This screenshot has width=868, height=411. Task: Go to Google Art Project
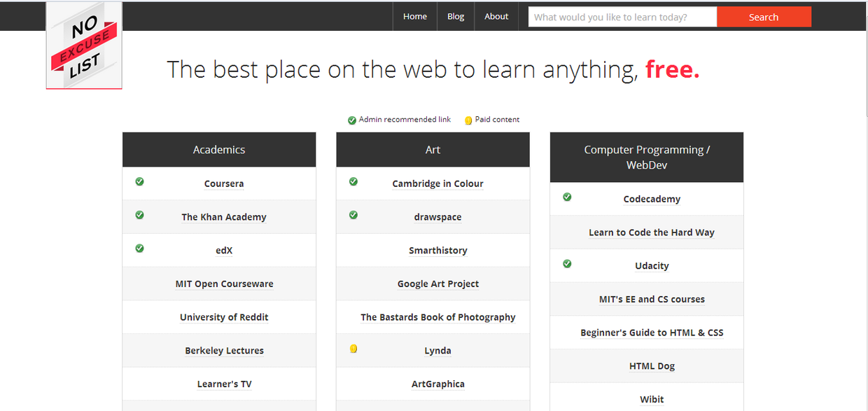437,284
